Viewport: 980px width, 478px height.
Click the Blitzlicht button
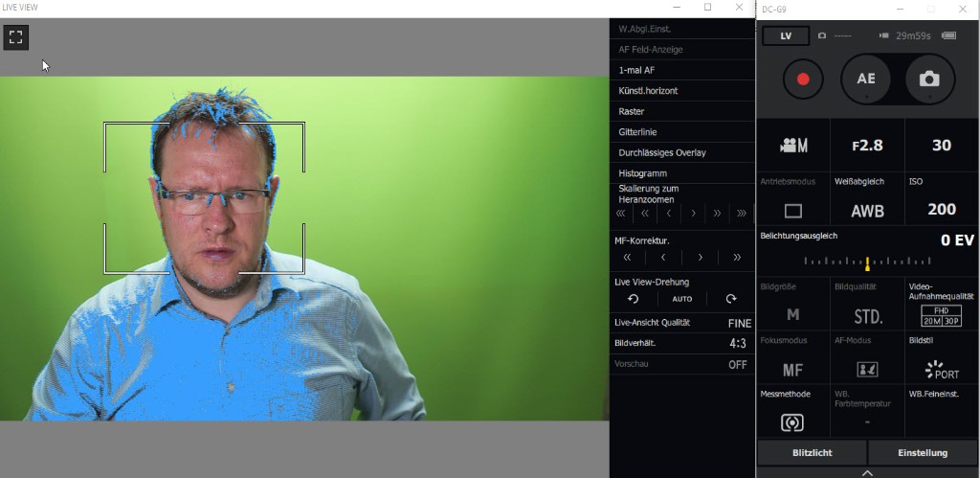pyautogui.click(x=812, y=453)
